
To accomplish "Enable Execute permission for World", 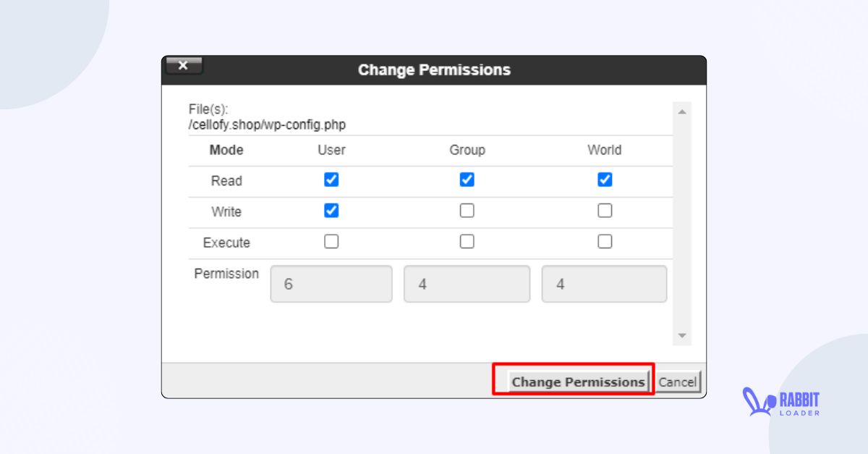I will 605,241.
